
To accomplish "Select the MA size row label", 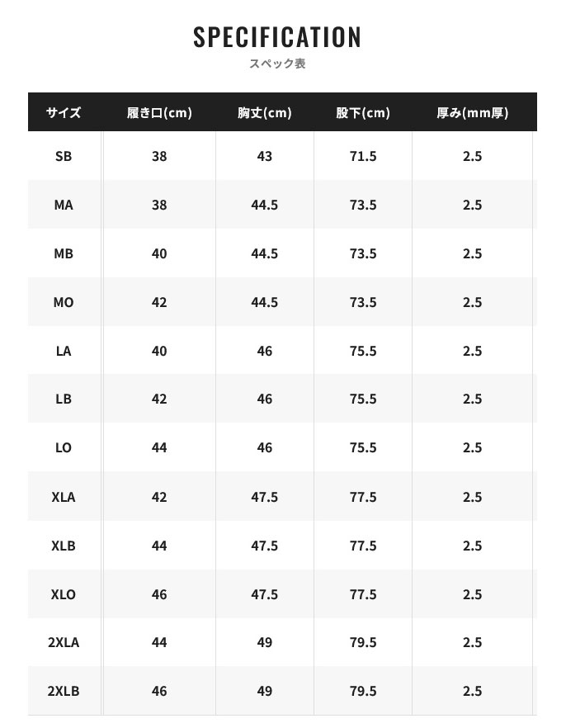I will 64,205.
